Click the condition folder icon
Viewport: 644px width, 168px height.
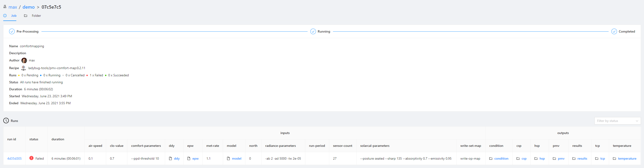(491, 158)
